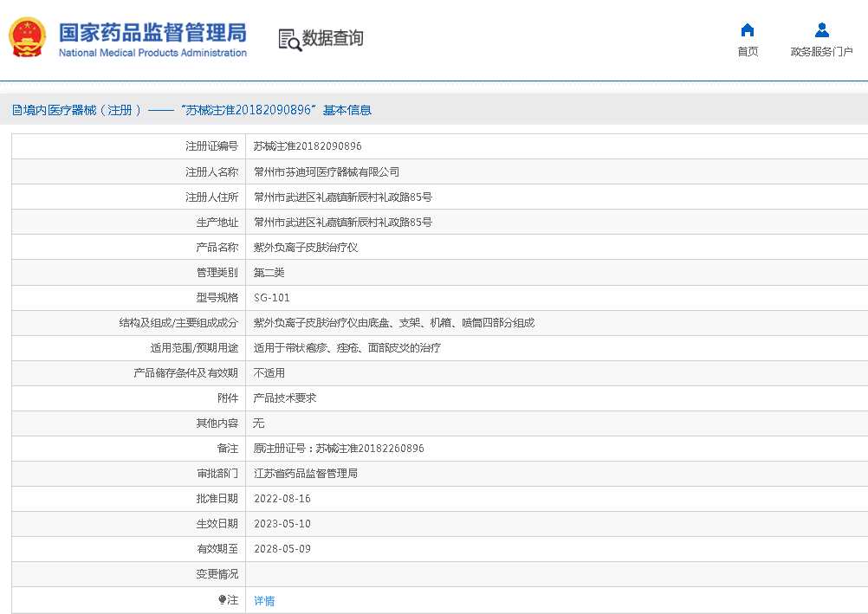Click the government service portal person icon
This screenshot has width=868, height=614.
[x=821, y=30]
